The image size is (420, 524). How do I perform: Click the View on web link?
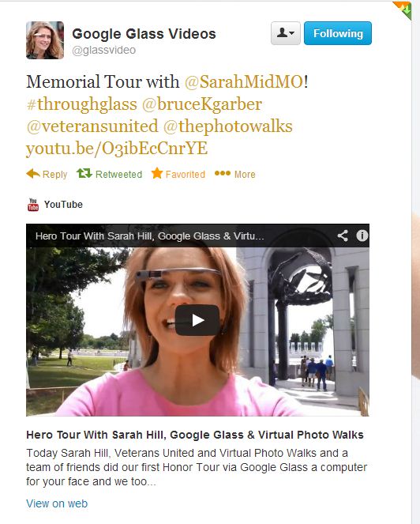pyautogui.click(x=57, y=503)
